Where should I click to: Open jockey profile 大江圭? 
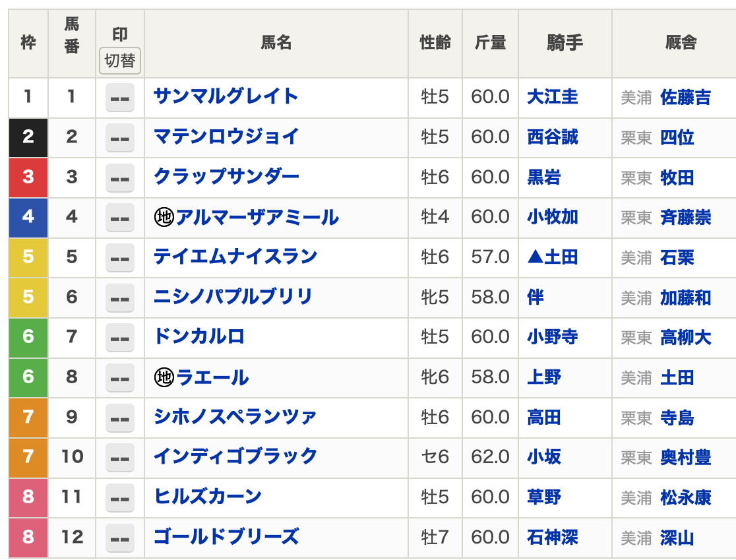click(552, 97)
